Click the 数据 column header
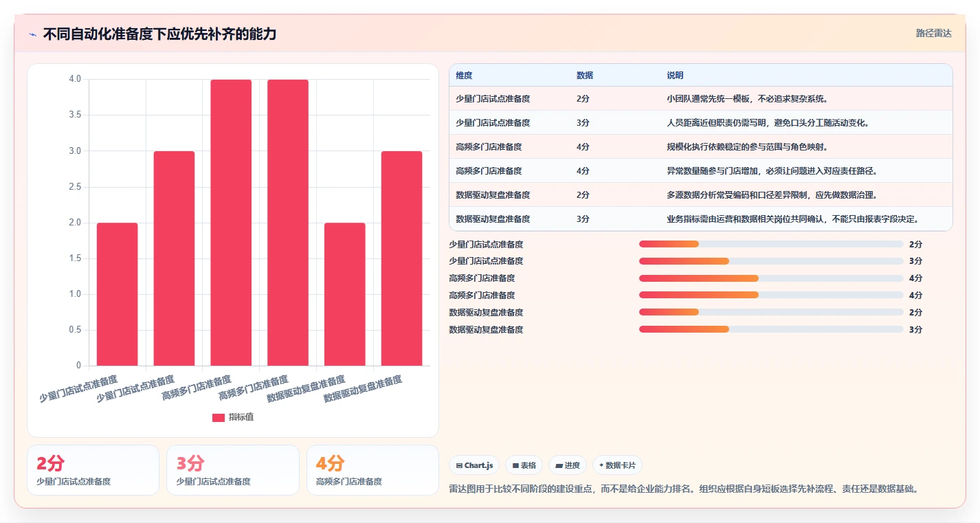 [x=585, y=76]
